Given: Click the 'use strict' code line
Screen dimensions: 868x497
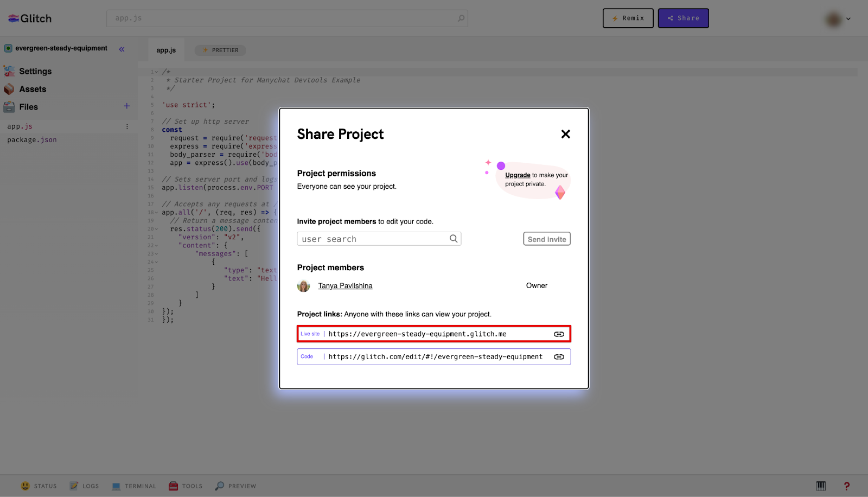Looking at the screenshot, I should 188,105.
